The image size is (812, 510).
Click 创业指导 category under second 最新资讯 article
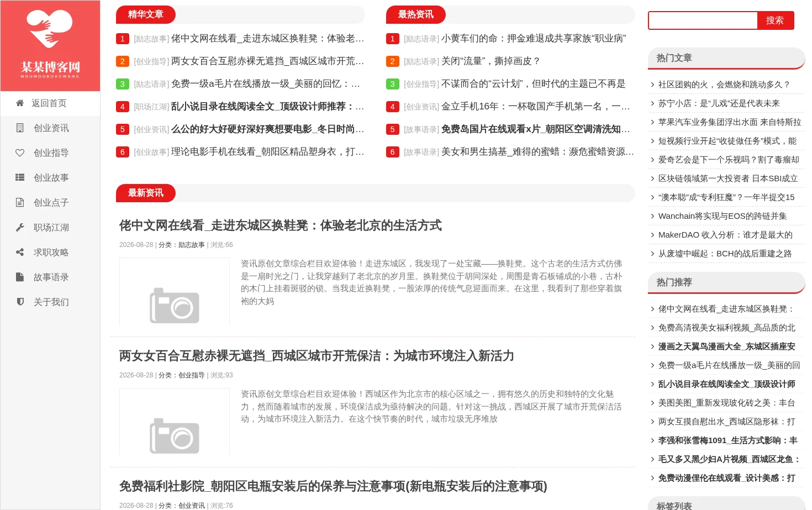tap(191, 375)
